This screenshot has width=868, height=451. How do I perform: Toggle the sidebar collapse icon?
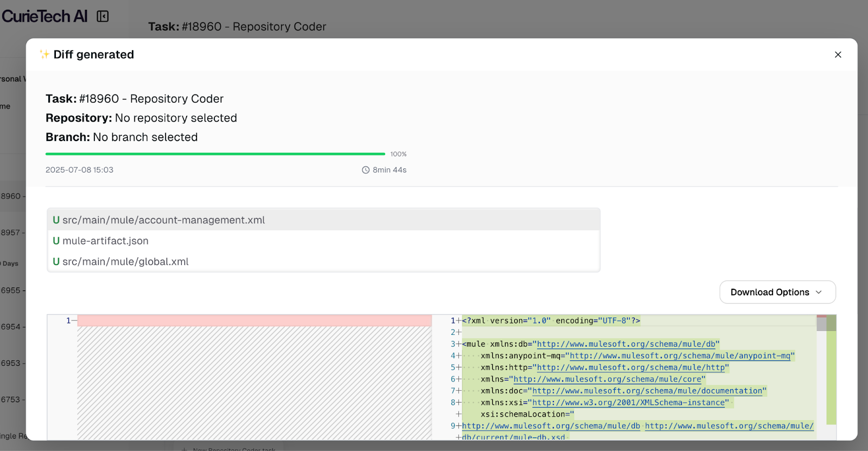click(x=103, y=16)
